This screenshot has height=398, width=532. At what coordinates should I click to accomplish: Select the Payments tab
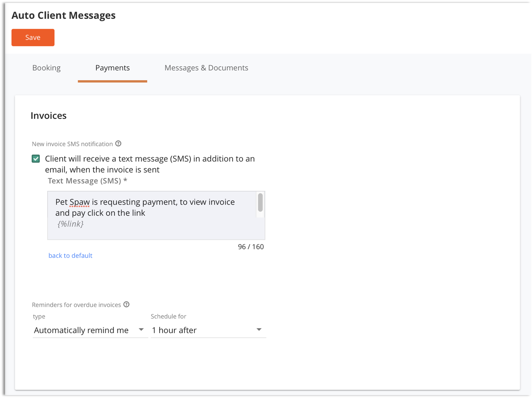pos(112,68)
